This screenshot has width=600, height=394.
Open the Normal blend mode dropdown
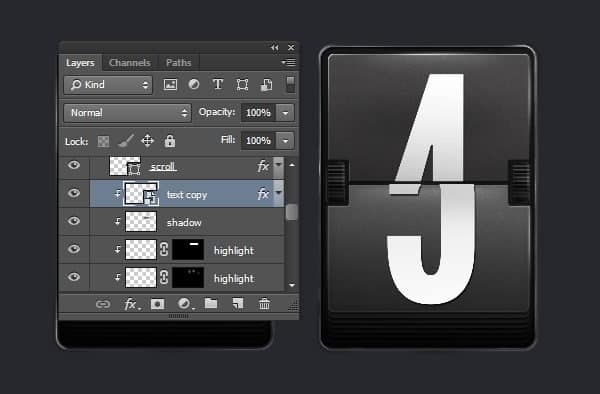(x=127, y=113)
